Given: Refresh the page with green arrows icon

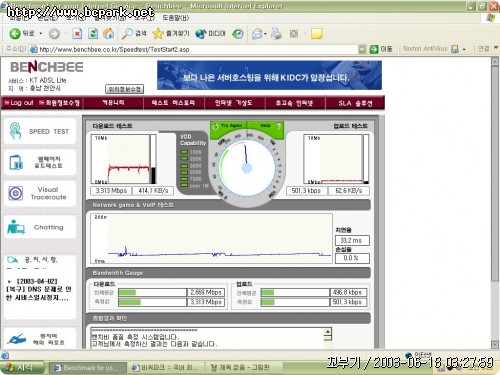Looking at the screenshot, I should tap(93, 33).
